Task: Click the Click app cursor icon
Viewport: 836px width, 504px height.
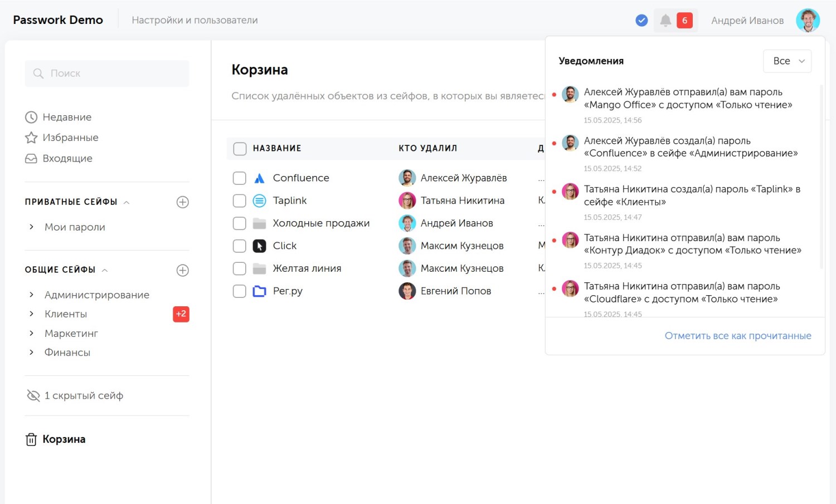Action: [x=259, y=246]
